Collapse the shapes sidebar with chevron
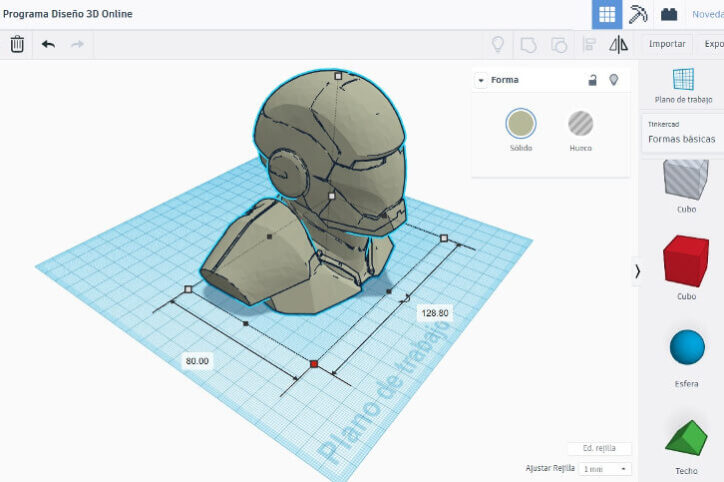The height and width of the screenshot is (482, 724). coord(637,271)
